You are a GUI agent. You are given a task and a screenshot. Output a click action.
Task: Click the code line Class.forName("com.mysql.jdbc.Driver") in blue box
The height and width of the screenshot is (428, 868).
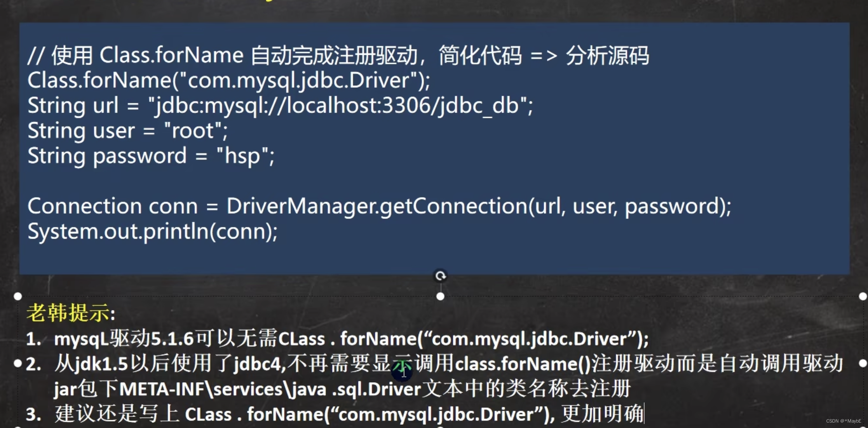point(229,80)
